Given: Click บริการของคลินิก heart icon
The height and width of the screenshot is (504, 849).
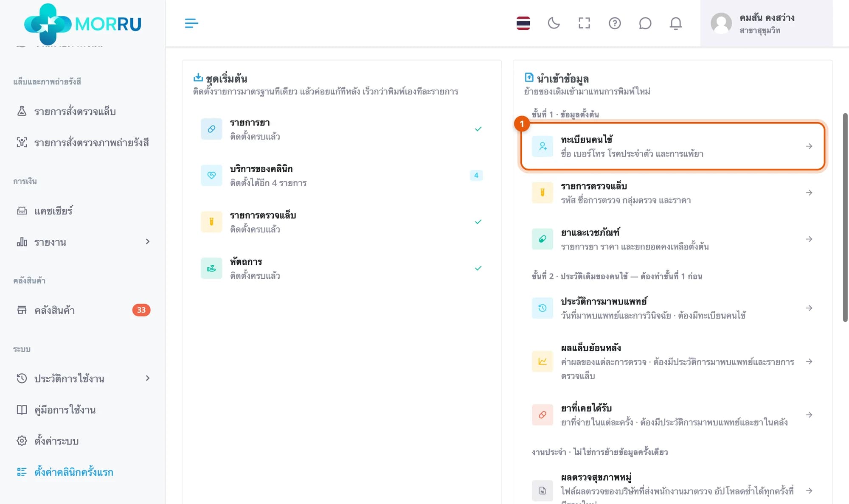Looking at the screenshot, I should coord(211,175).
